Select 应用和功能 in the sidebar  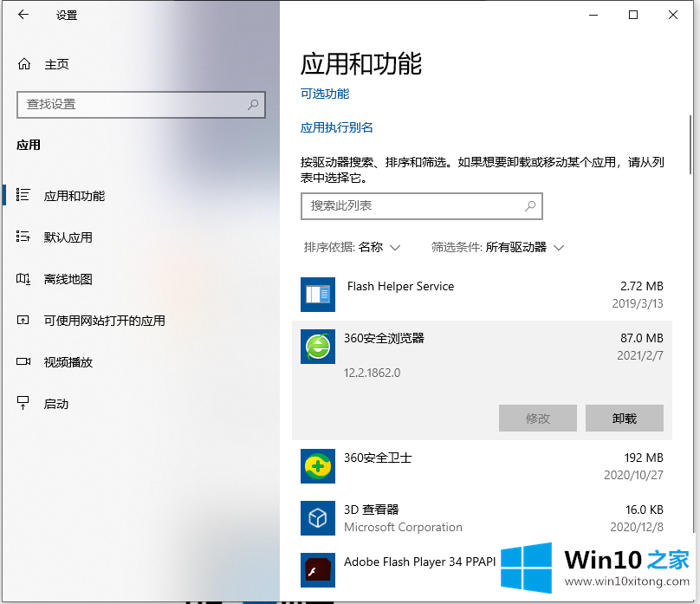point(75,196)
